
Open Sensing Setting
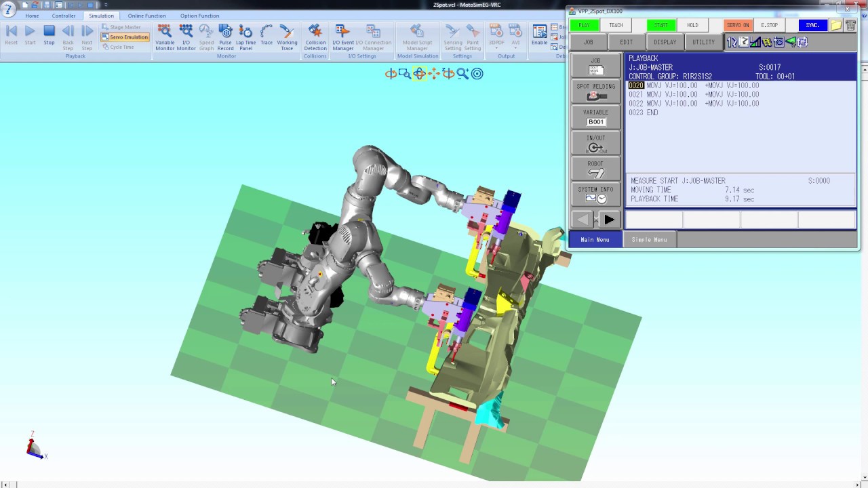click(453, 37)
